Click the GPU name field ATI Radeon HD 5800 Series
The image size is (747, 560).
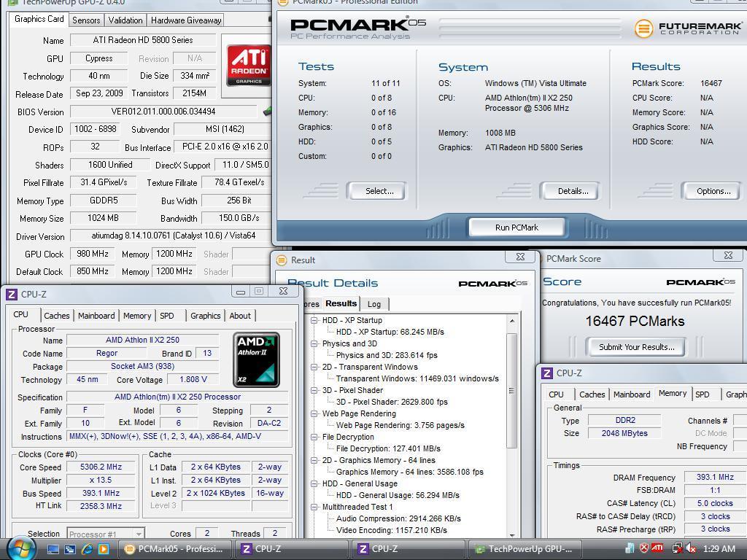pyautogui.click(x=143, y=40)
